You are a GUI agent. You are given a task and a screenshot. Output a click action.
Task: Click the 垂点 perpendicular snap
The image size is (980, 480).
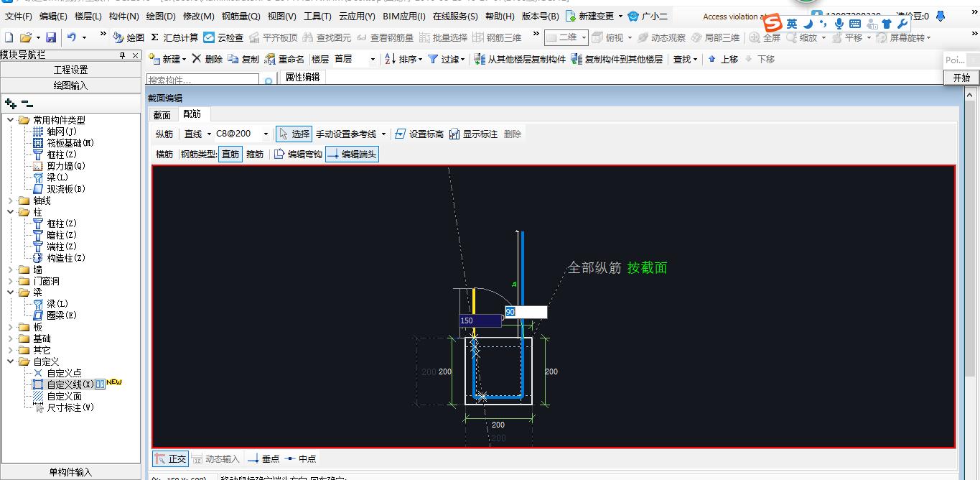coord(263,458)
